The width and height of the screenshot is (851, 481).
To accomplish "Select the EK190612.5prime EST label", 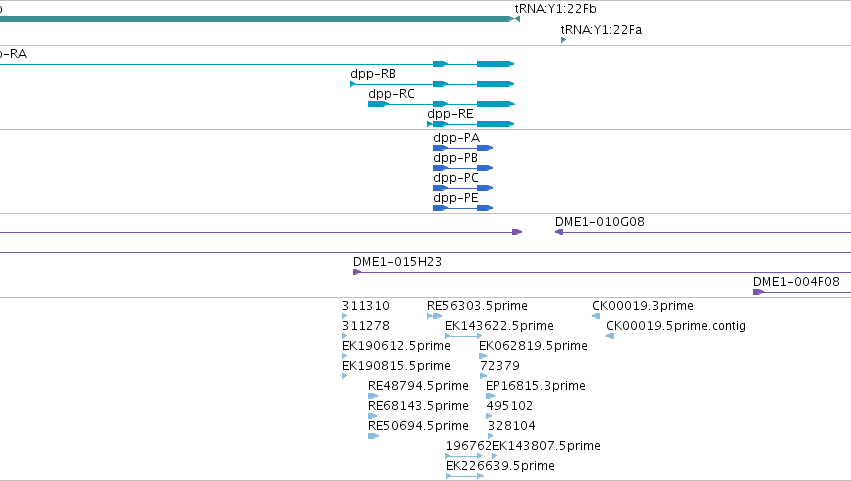I will coord(396,346).
